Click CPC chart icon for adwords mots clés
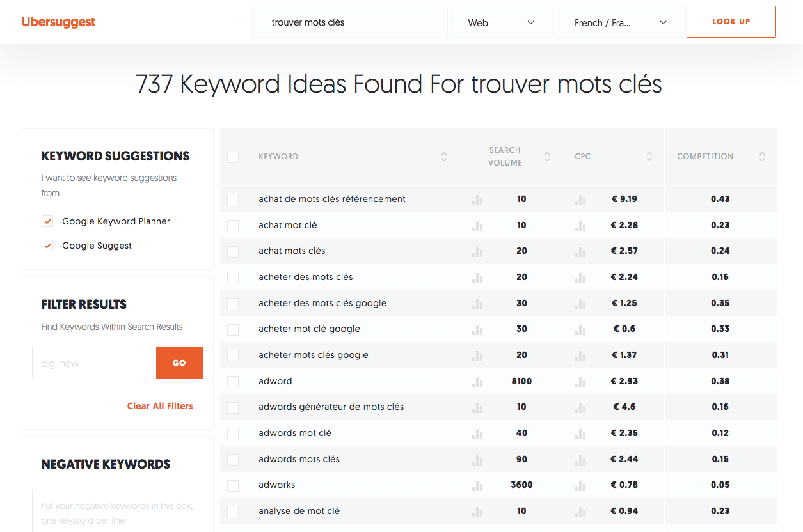Screen dimensions: 803x532 (x=580, y=460)
